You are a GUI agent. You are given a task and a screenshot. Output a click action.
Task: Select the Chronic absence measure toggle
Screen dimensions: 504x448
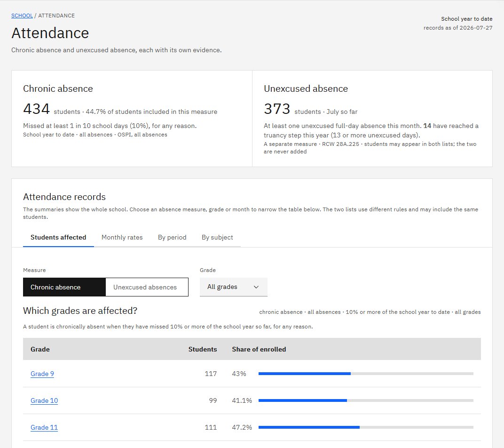[x=64, y=287]
